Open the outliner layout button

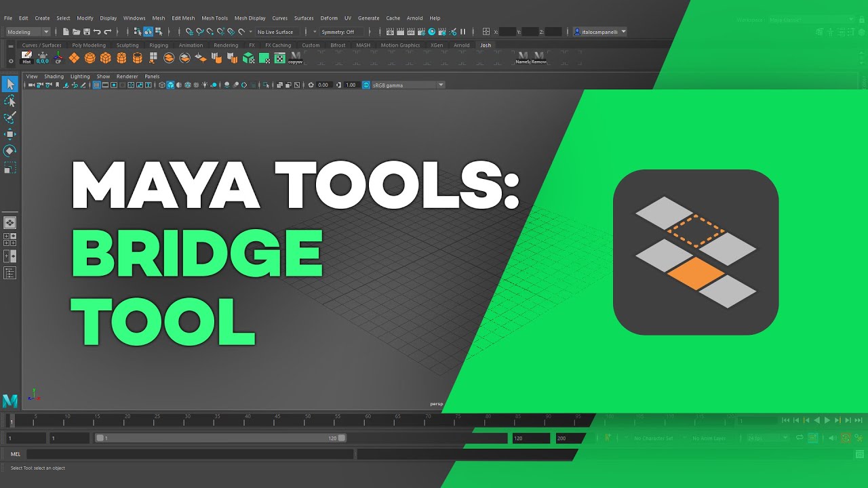coord(10,273)
